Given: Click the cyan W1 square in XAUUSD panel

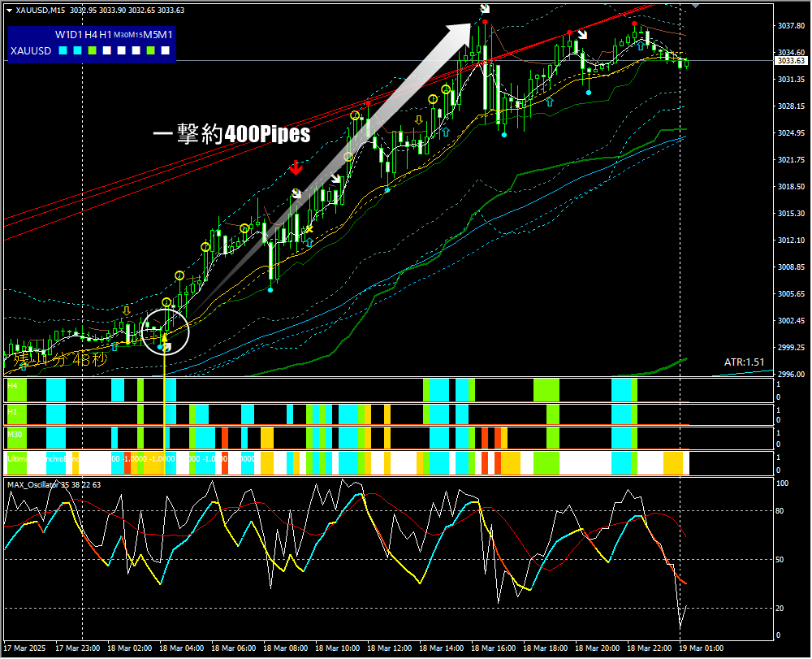Looking at the screenshot, I should pos(63,50).
